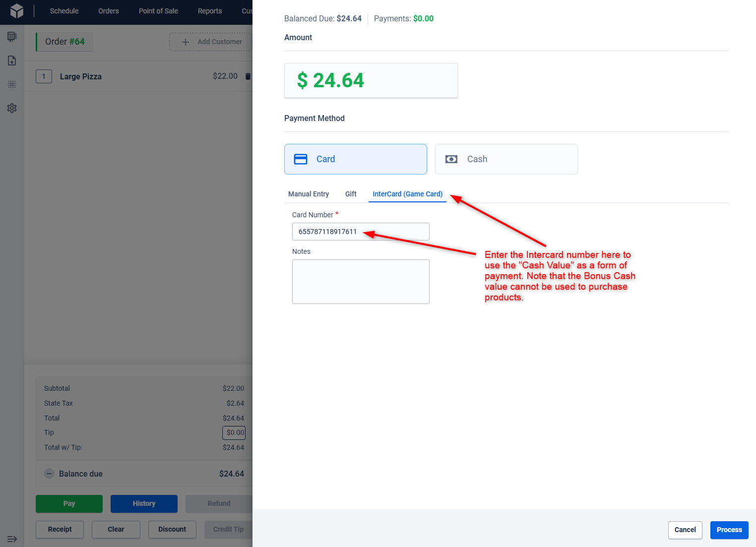Open the grid keypad sidebar icon
The image size is (756, 547).
[x=12, y=84]
